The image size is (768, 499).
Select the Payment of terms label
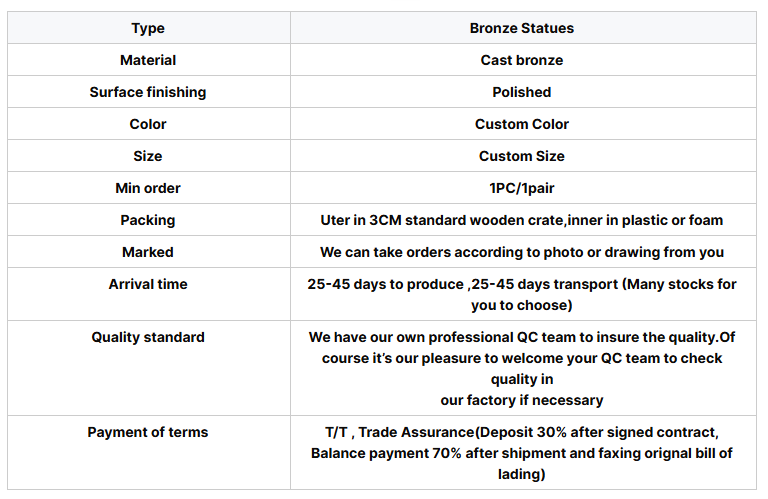point(148,432)
